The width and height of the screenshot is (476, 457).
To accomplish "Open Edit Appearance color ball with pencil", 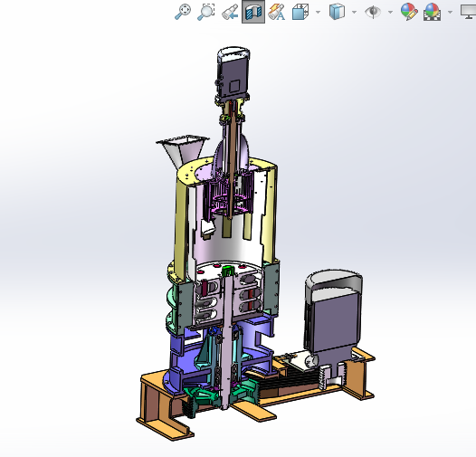I will 409,12.
